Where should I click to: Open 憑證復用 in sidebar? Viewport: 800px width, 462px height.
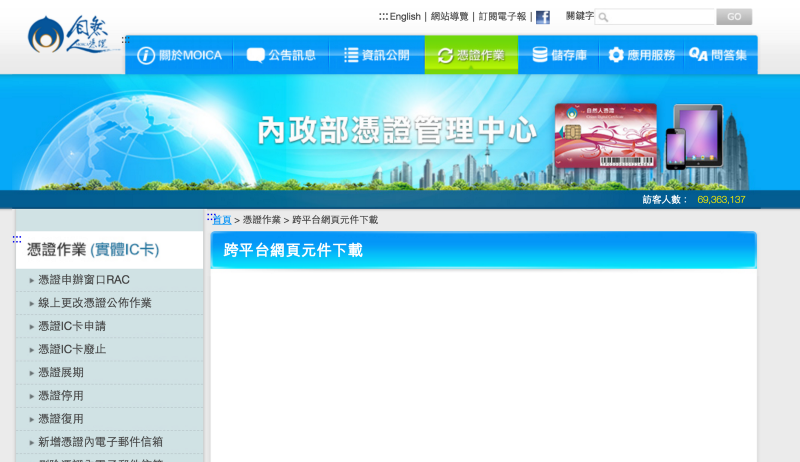click(61, 419)
